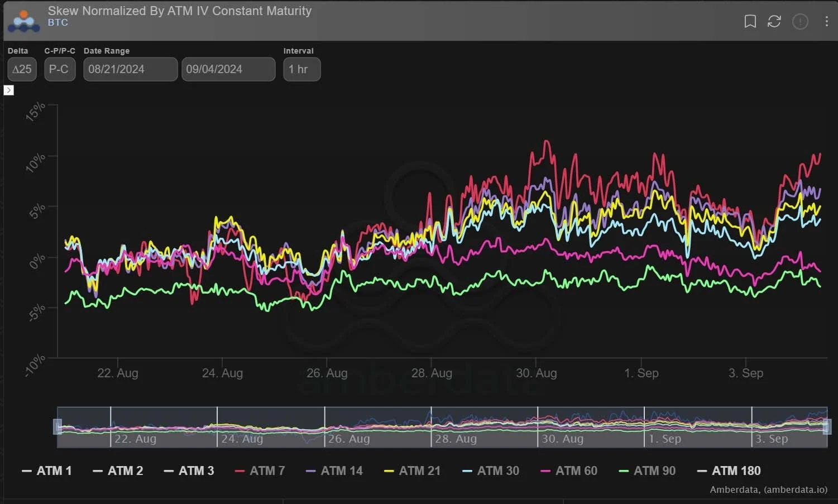Hide the ATM 30 series in legend
The width and height of the screenshot is (838, 504).
click(x=491, y=471)
